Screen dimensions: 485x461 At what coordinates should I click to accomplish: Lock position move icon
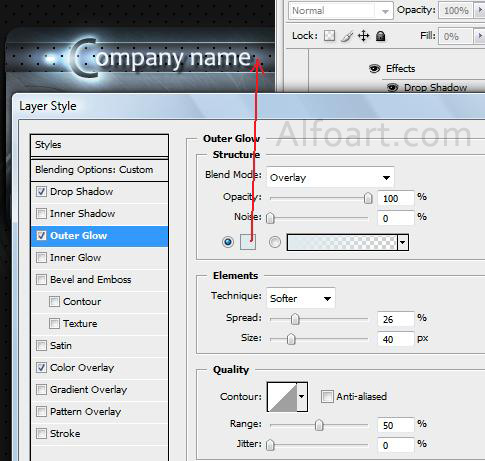364,36
